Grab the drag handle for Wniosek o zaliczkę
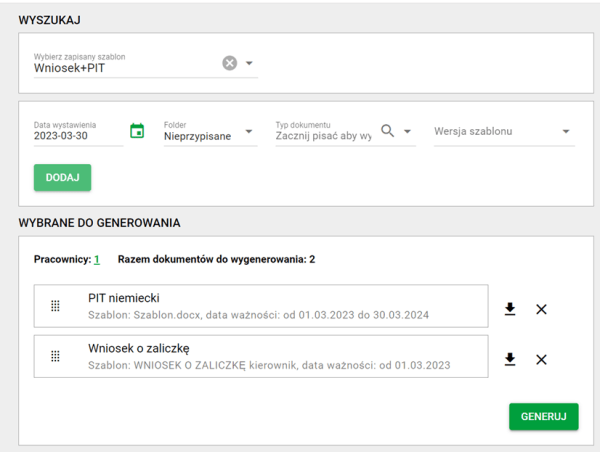This screenshot has width=600, height=452. 55,356
